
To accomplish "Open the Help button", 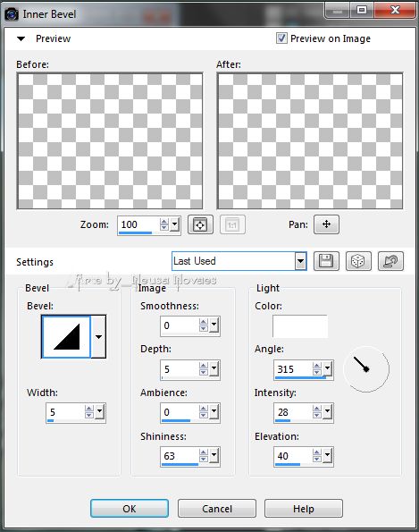I will [x=304, y=508].
